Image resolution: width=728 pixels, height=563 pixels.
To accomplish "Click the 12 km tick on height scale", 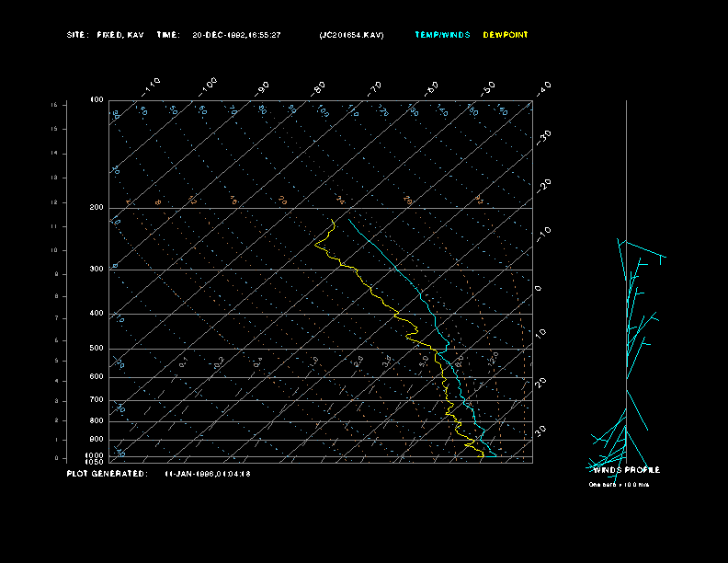I will (54, 202).
